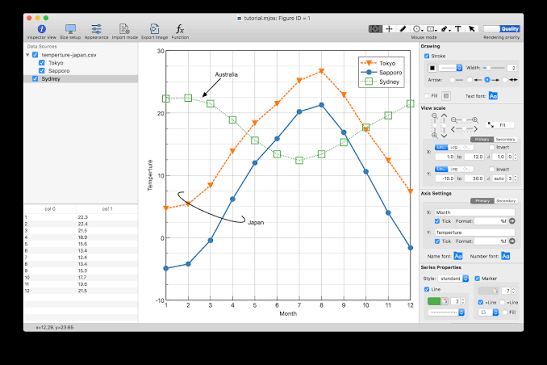Step marker size value
The width and height of the screenshot is (547, 365).
pyautogui.click(x=513, y=291)
